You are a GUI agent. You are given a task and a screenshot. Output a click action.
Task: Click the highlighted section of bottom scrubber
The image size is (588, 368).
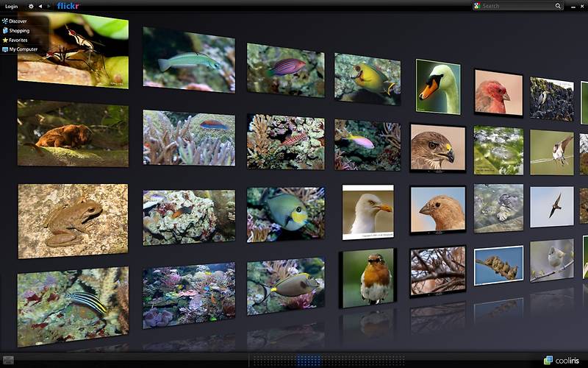coord(309,360)
